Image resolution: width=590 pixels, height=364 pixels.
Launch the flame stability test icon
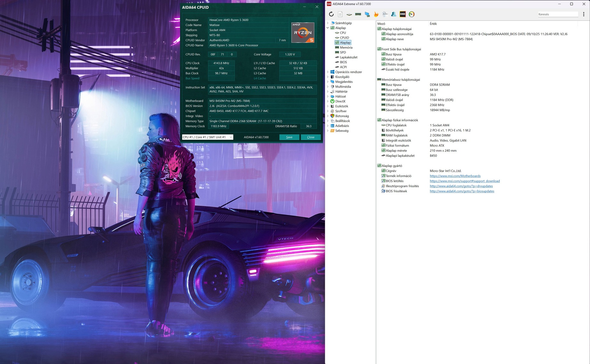coord(376,14)
